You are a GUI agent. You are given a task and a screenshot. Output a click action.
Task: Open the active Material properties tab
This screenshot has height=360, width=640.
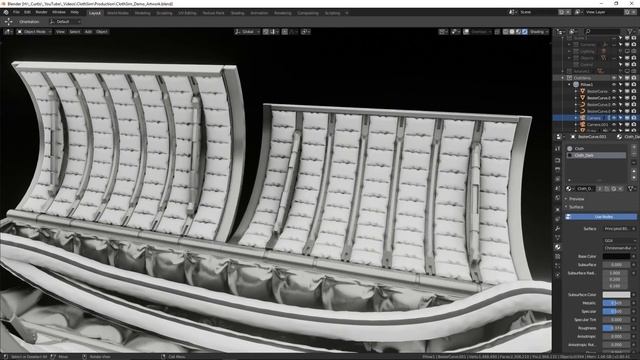[558, 247]
